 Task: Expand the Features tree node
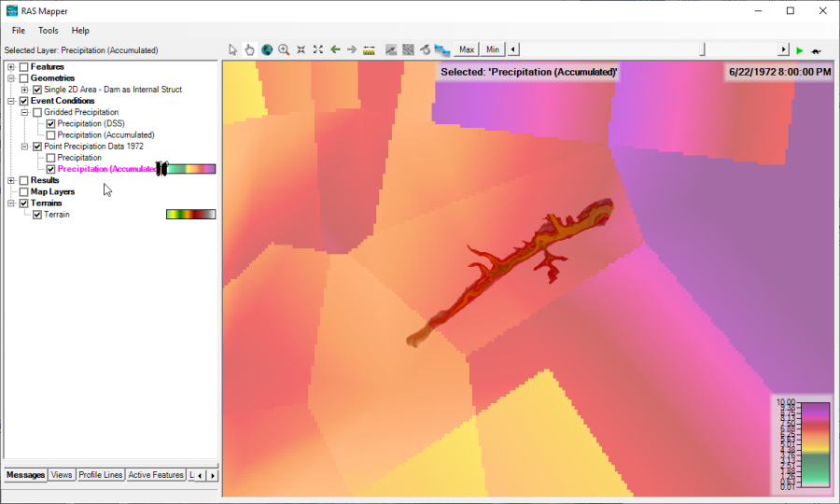click(x=11, y=67)
